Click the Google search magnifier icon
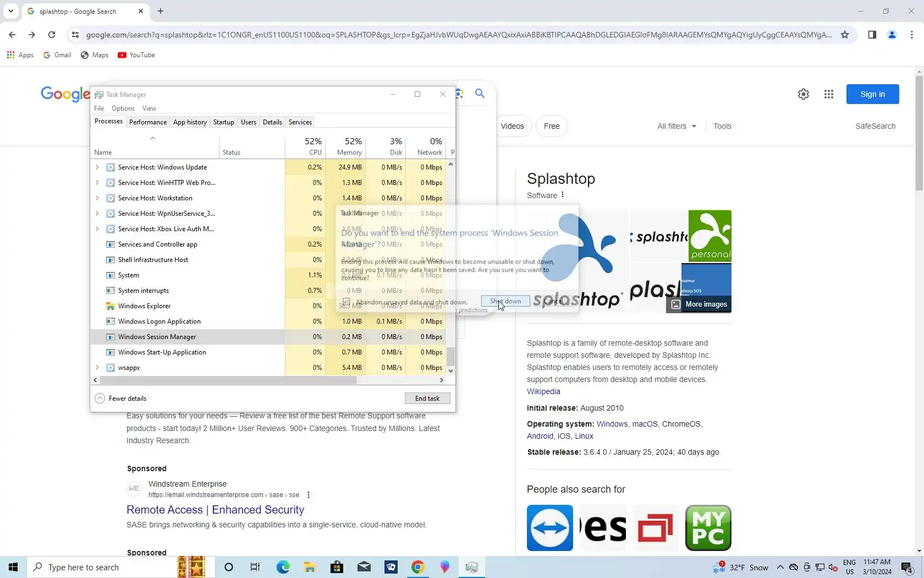This screenshot has height=578, width=924. [480, 94]
